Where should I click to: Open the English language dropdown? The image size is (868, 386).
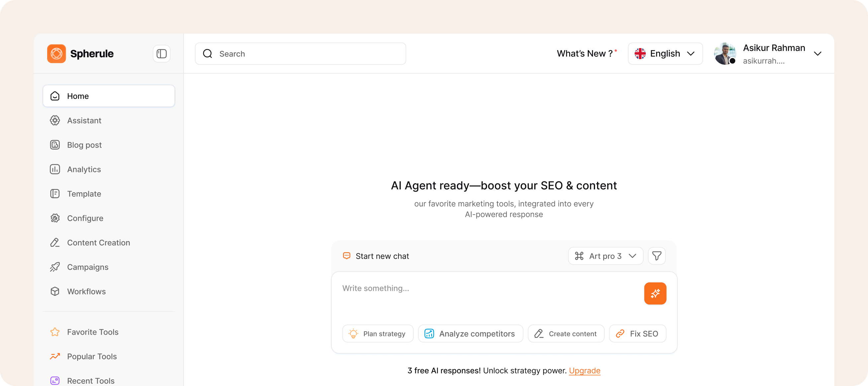coord(665,53)
